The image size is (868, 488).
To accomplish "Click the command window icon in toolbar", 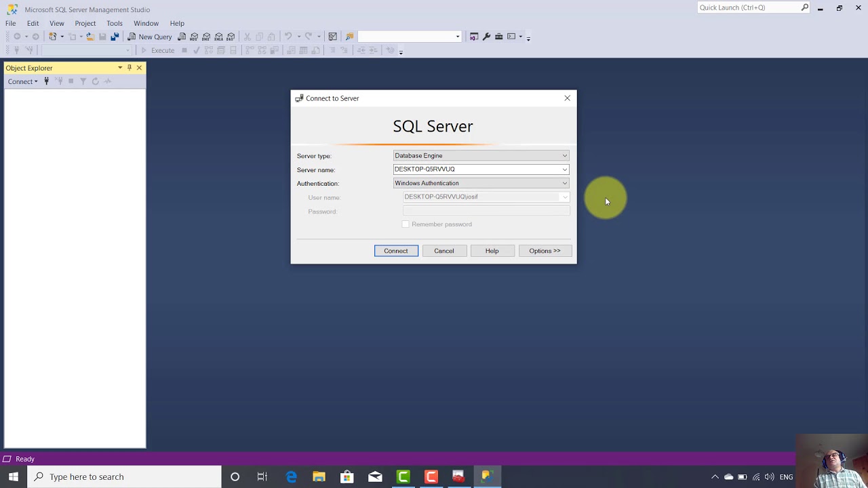I will 511,37.
